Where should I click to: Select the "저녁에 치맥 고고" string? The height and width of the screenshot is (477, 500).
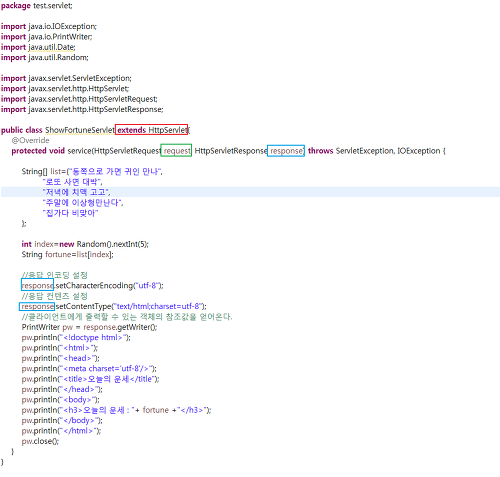tap(75, 192)
